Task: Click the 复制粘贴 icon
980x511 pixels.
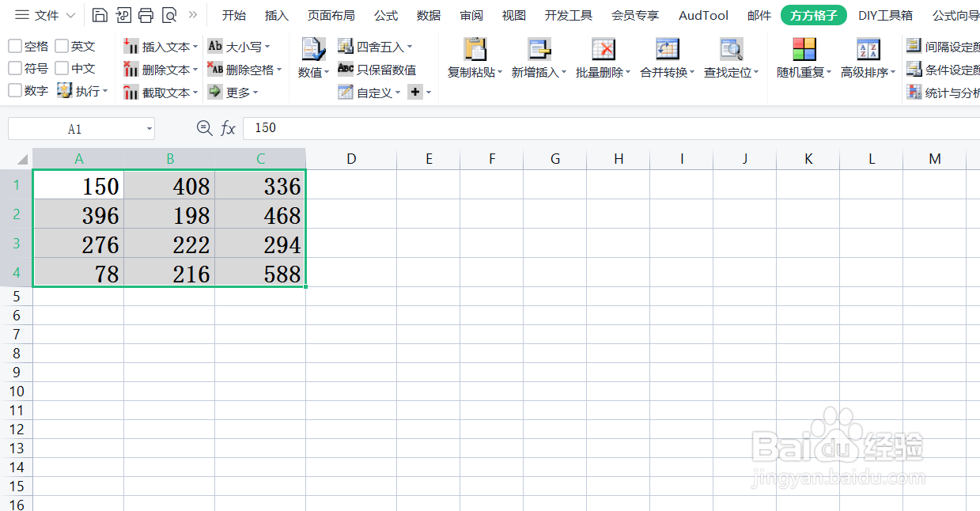Action: click(475, 49)
